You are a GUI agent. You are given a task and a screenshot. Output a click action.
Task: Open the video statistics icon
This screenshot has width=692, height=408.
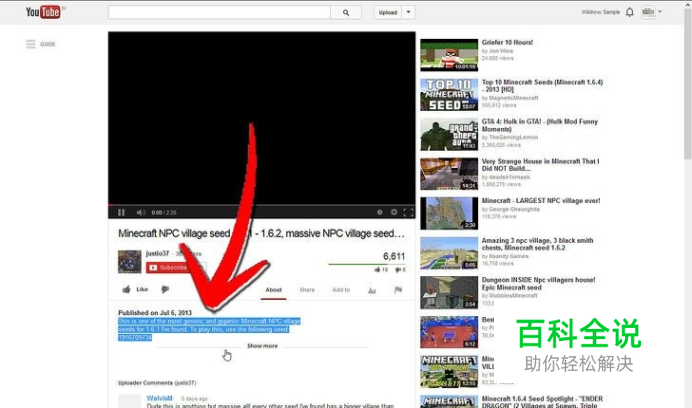pyautogui.click(x=372, y=290)
